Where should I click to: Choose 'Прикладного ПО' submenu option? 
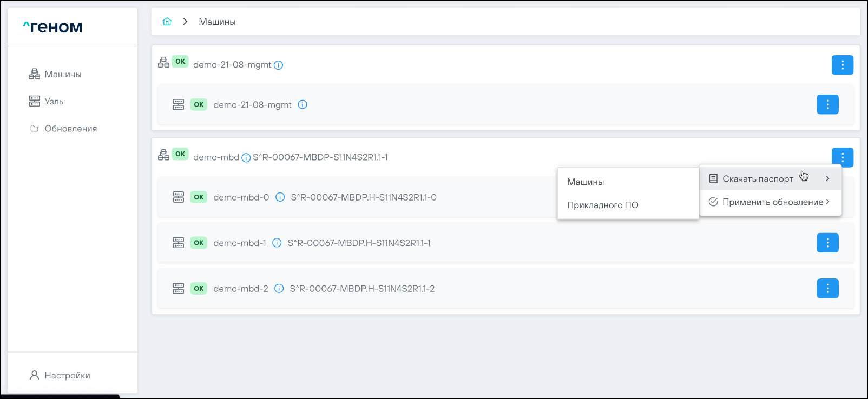tap(602, 205)
